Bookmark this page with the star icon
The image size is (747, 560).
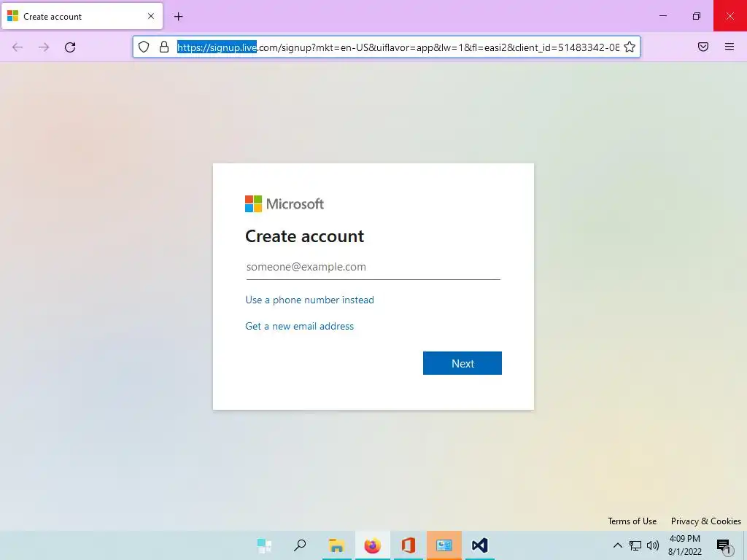(630, 47)
